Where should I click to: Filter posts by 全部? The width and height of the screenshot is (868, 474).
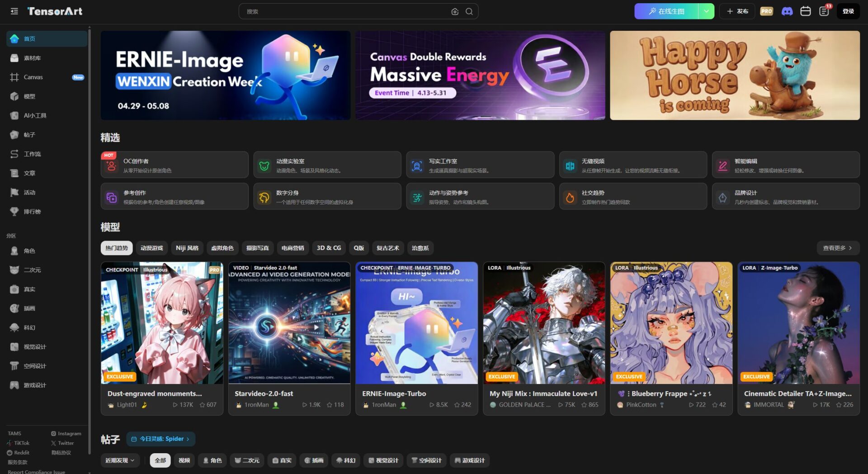click(x=160, y=460)
